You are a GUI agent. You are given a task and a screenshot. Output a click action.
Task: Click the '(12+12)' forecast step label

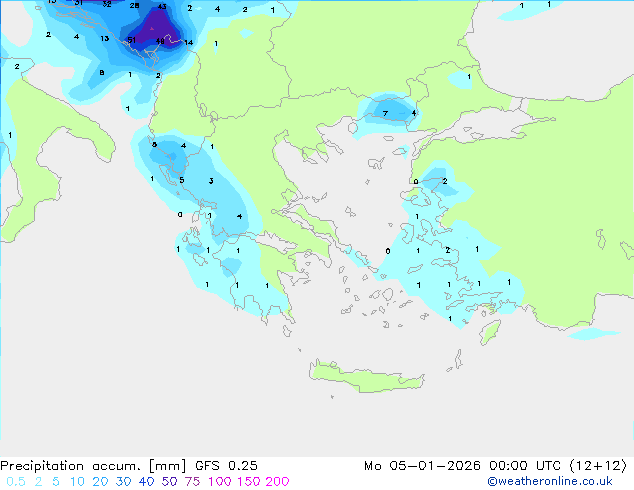click(x=598, y=466)
